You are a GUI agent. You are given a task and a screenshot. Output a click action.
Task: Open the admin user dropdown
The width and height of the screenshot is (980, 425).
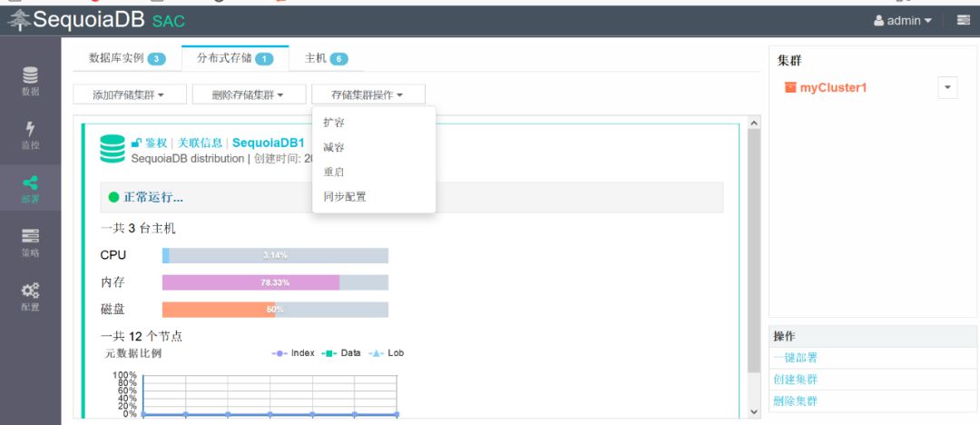(903, 21)
